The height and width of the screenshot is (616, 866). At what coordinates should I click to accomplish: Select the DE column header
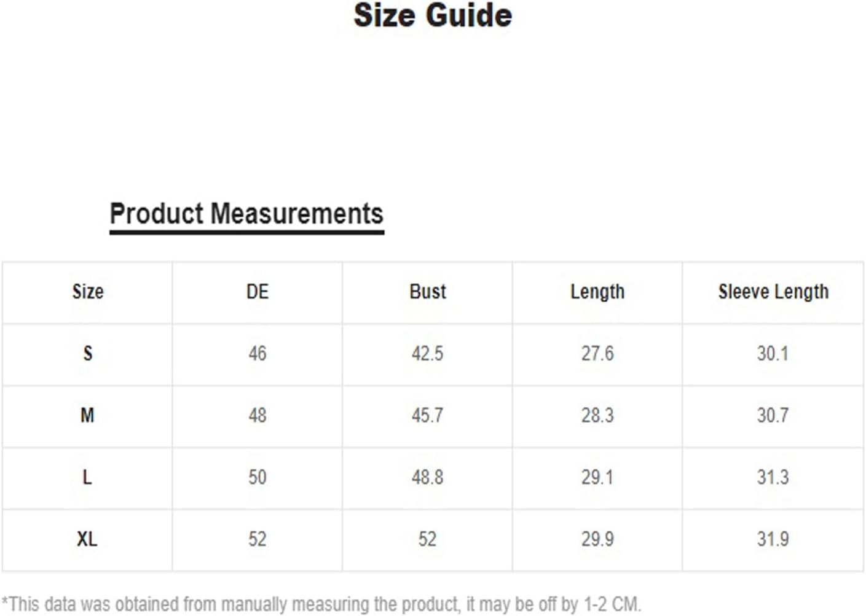258,292
